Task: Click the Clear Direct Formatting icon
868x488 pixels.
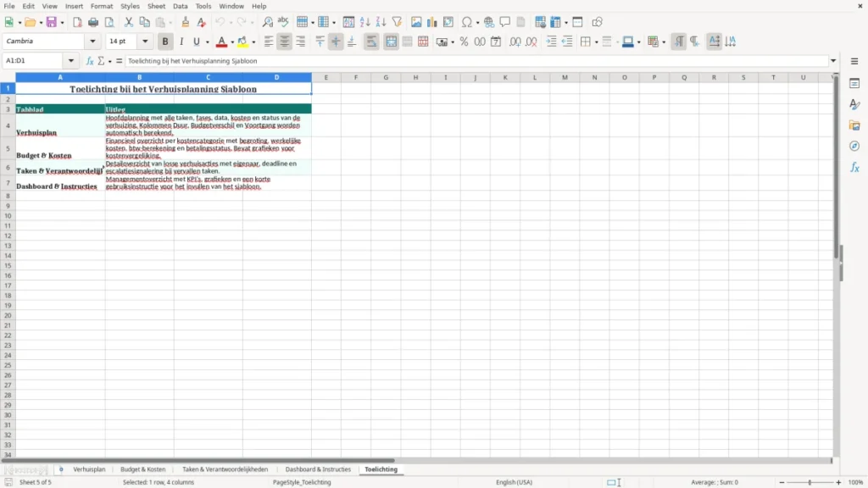Action: coord(202,22)
